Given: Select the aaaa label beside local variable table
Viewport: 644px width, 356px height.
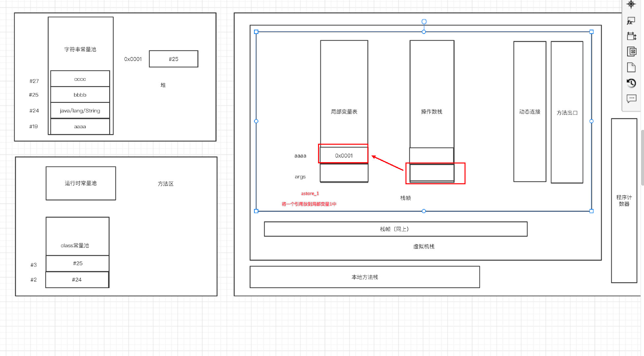Looking at the screenshot, I should point(300,156).
